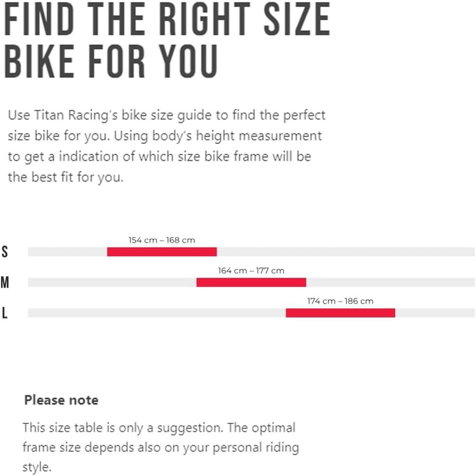Click gray track left of L red bar
Image resolution: width=476 pixels, height=476 pixels.
(156, 313)
